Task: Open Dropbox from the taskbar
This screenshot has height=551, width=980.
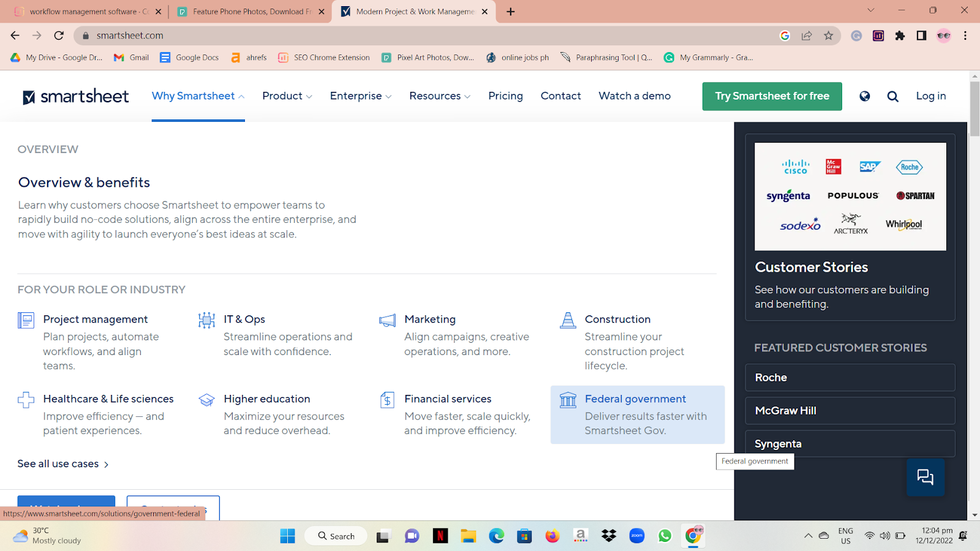Action: [x=609, y=536]
